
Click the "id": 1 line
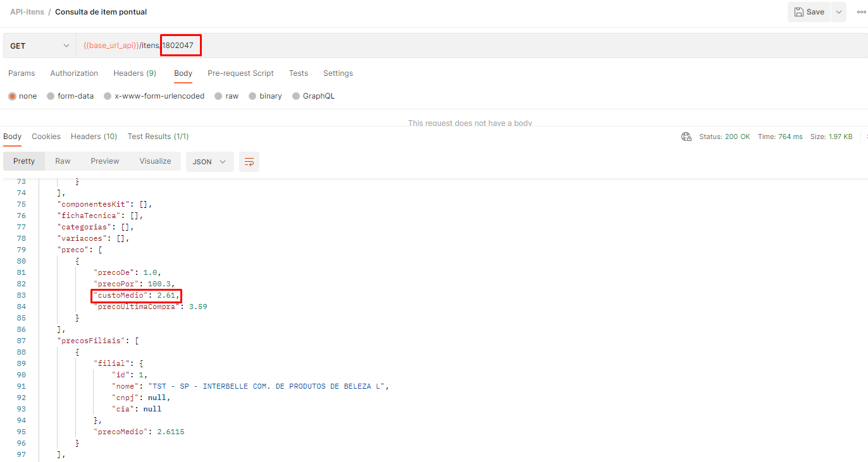[130, 375]
